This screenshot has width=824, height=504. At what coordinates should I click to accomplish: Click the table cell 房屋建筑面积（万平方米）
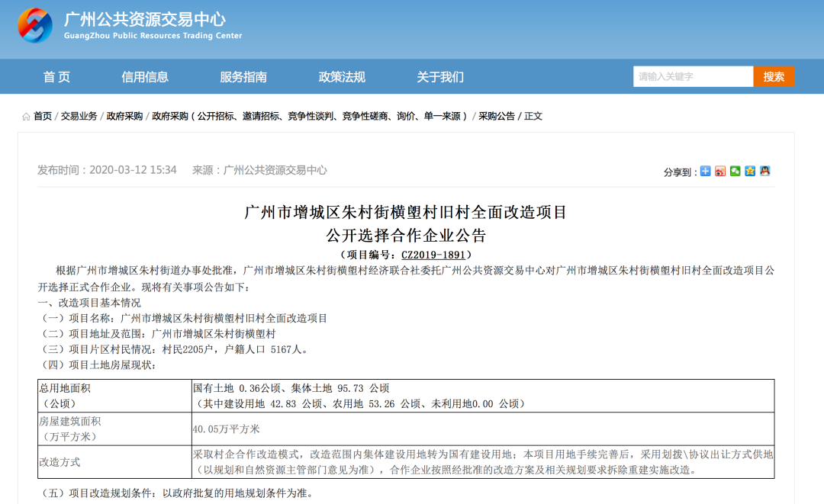pos(114,429)
